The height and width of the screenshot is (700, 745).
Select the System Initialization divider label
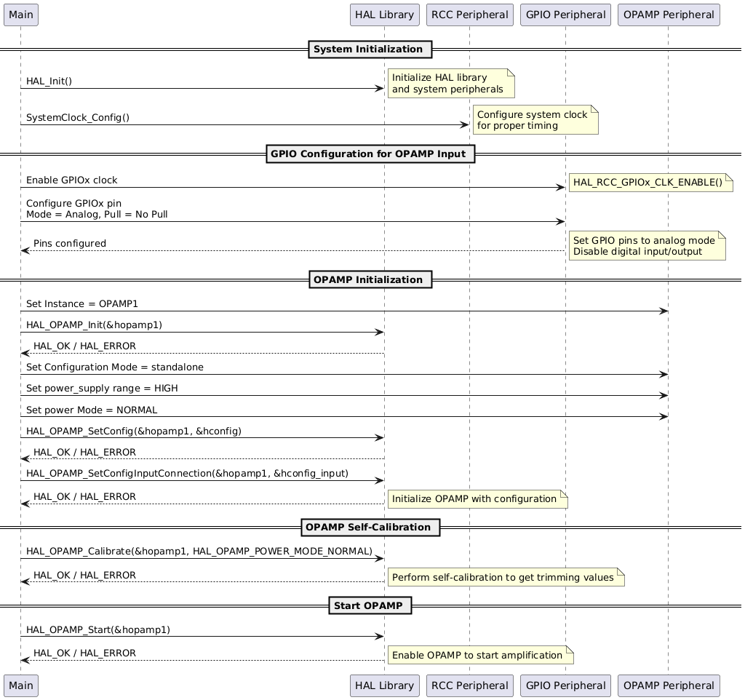[370, 49]
